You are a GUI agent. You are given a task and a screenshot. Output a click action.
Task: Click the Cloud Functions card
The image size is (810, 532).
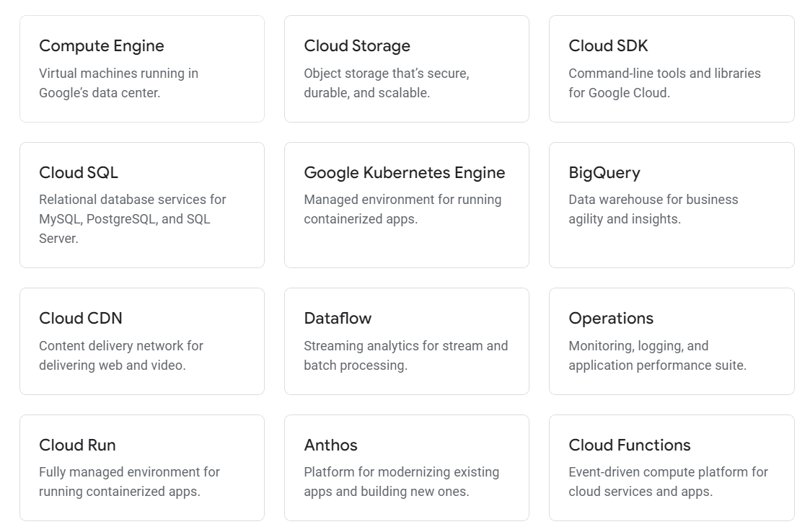(x=672, y=467)
